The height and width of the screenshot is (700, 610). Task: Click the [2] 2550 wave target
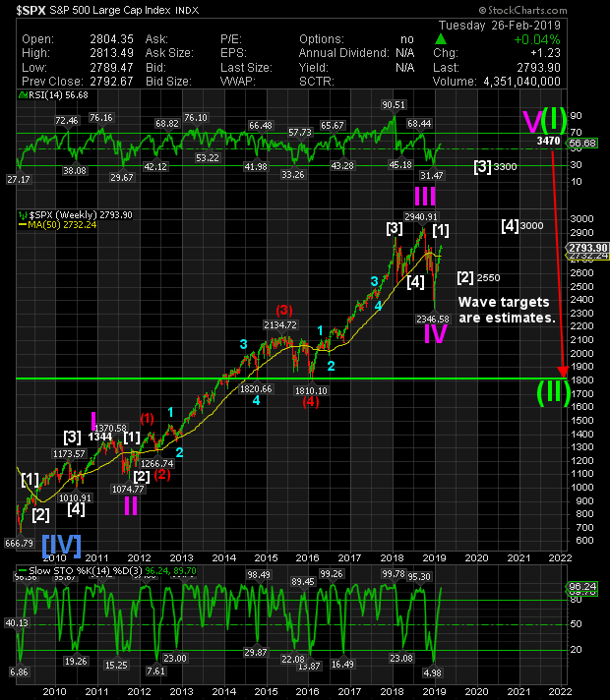[478, 277]
